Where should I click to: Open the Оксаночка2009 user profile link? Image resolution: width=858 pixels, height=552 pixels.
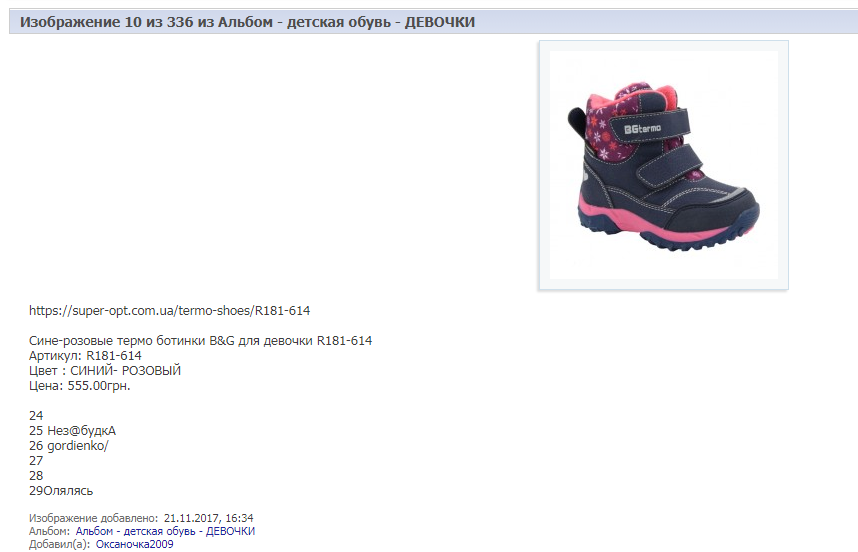tap(135, 544)
